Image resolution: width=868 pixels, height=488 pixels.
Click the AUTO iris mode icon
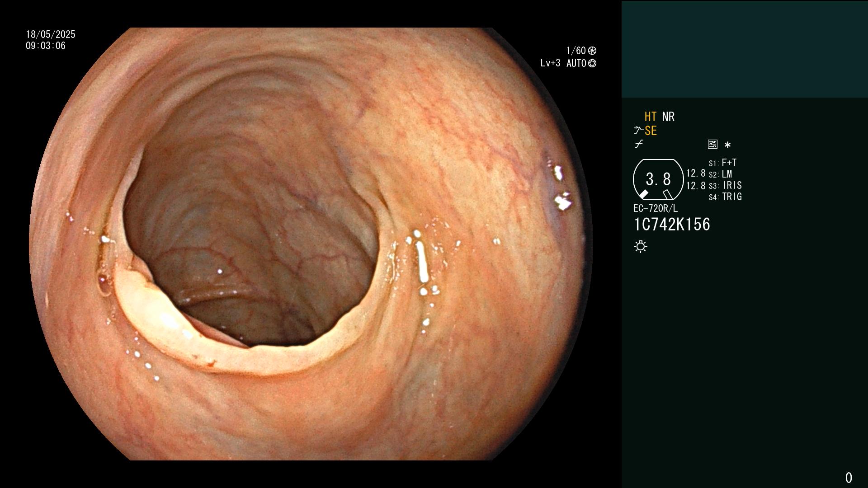(x=592, y=63)
